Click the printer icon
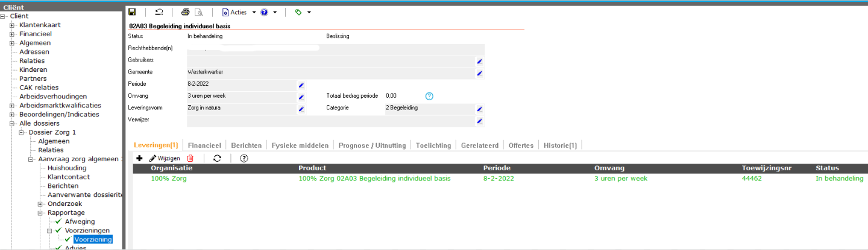 tap(186, 12)
